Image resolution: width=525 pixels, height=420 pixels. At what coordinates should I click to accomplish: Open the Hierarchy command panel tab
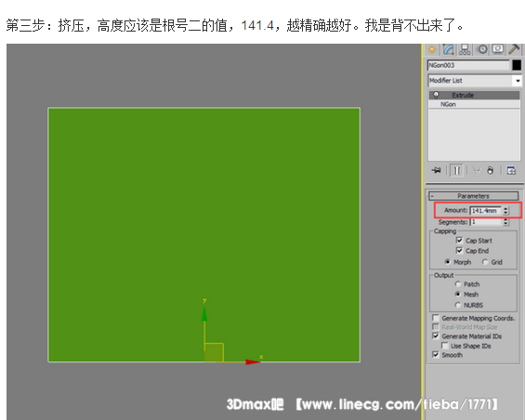[465, 49]
